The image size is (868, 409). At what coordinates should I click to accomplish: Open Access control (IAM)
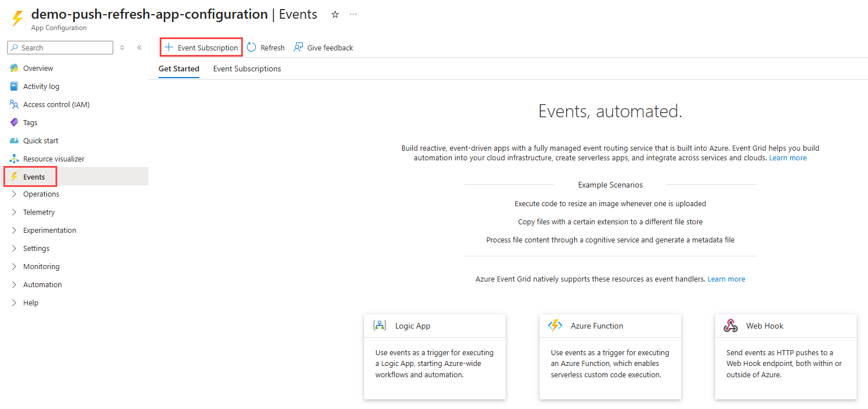[55, 104]
